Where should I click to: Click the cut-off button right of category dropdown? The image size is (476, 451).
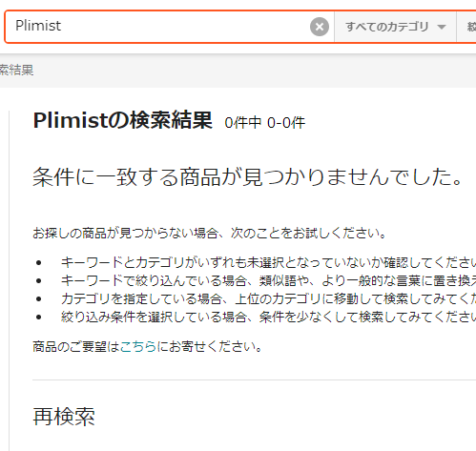[x=466, y=27]
